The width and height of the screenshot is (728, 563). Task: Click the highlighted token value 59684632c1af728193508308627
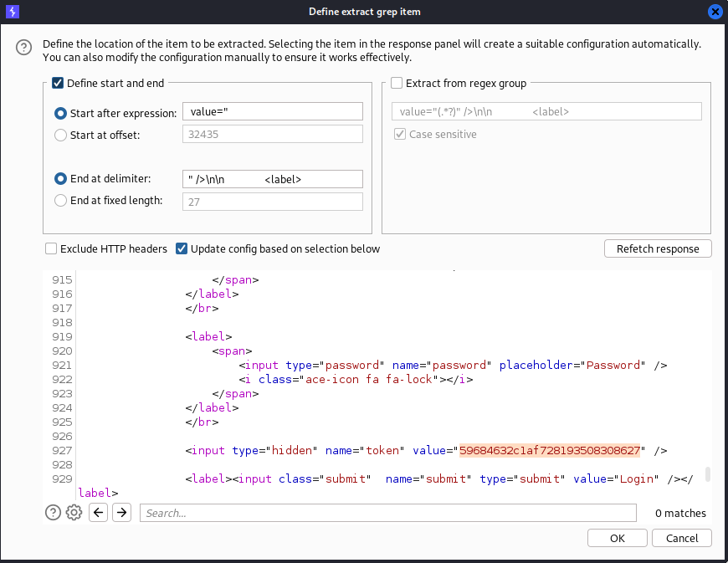pyautogui.click(x=550, y=450)
